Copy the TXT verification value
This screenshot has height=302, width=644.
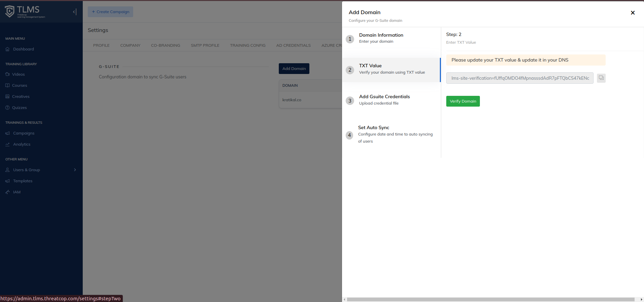601,78
